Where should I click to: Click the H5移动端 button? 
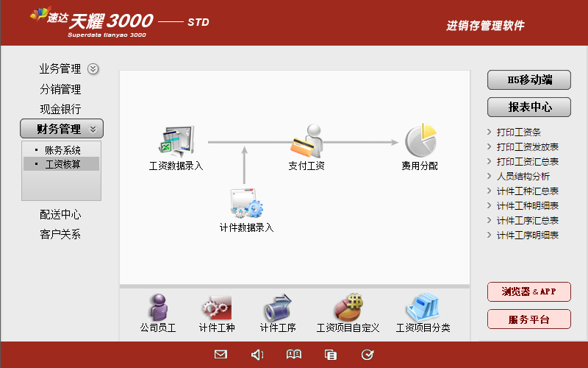point(529,80)
